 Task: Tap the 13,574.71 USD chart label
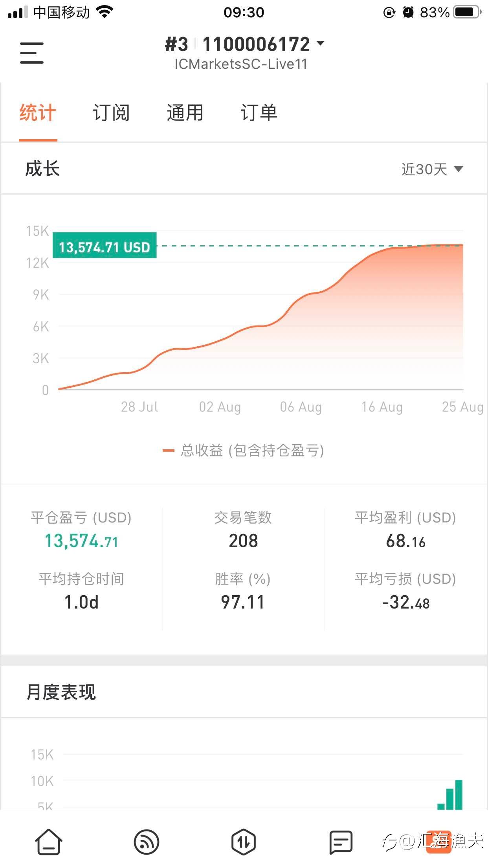tap(105, 246)
